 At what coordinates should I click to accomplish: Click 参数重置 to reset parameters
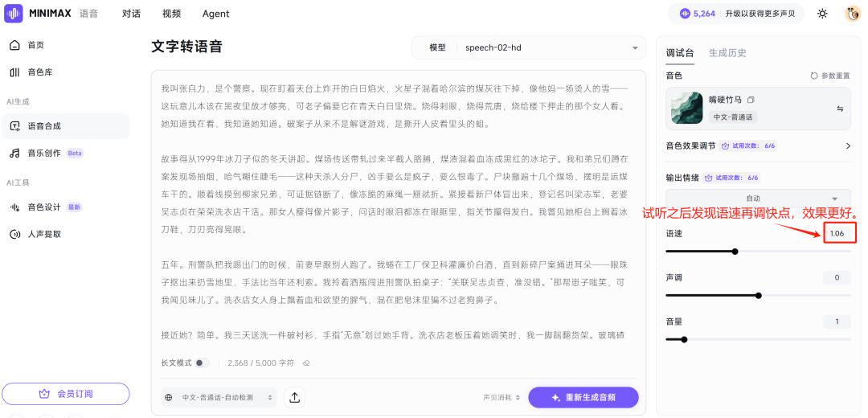click(829, 76)
